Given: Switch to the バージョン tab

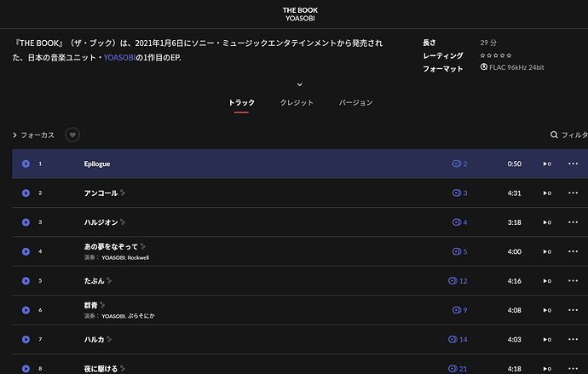Looking at the screenshot, I should (356, 103).
